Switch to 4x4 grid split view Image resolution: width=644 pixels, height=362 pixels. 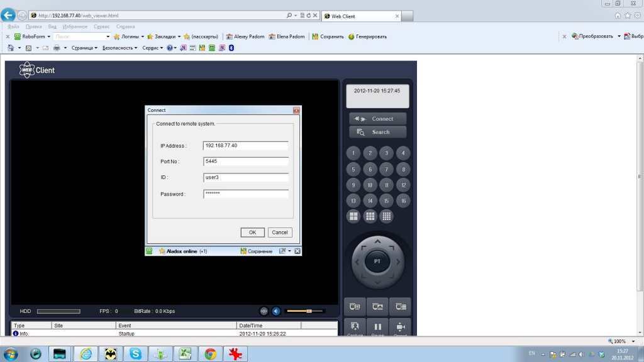(387, 216)
